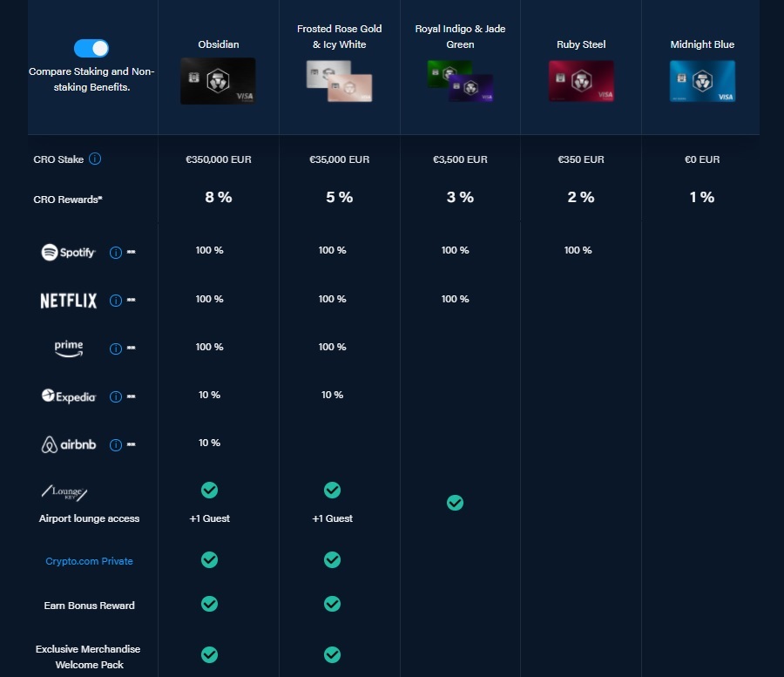Click Obsidian airport lounge checkmark
Viewport: 784px width, 677px height.
(x=209, y=490)
